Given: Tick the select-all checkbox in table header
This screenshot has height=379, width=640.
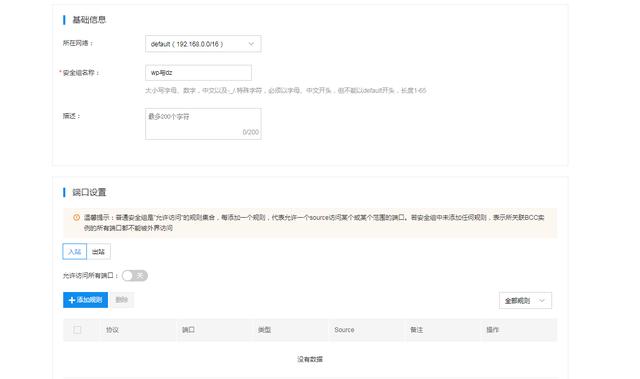Looking at the screenshot, I should click(x=77, y=330).
